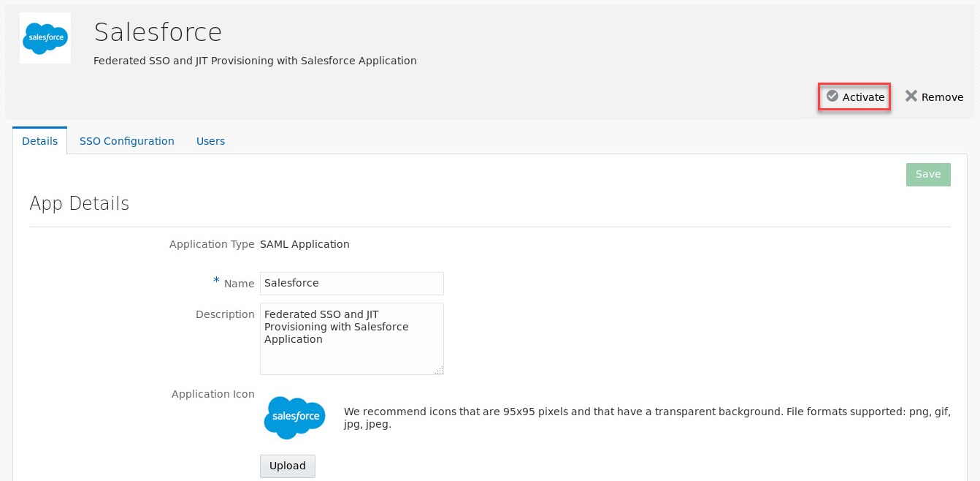The height and width of the screenshot is (481, 980).
Task: Click the Salesforce page title
Action: point(158,32)
